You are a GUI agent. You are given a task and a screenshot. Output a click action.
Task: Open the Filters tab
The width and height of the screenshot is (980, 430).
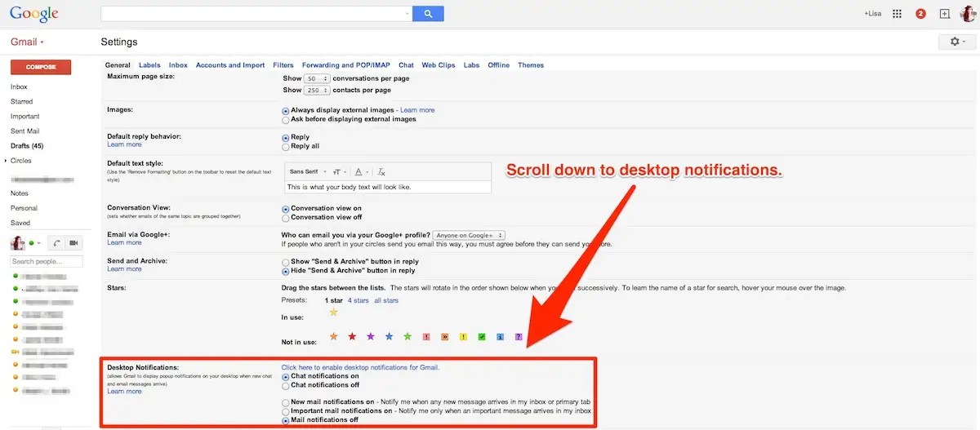[283, 65]
